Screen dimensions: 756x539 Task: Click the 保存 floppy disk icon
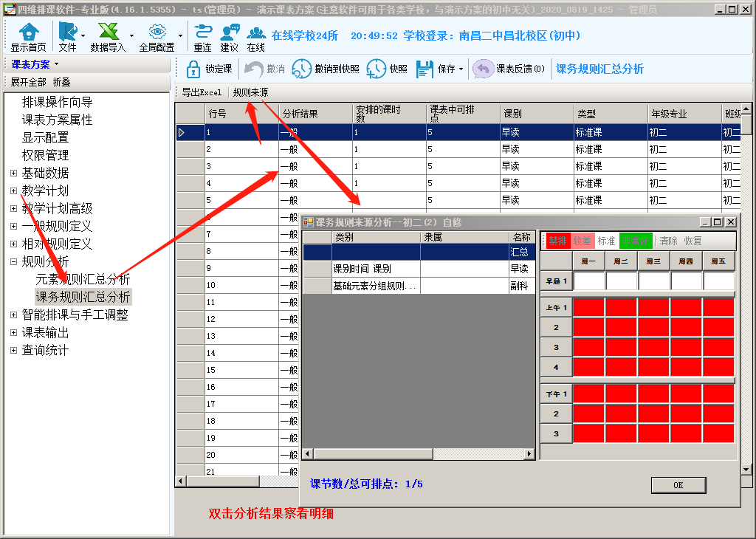(x=425, y=69)
